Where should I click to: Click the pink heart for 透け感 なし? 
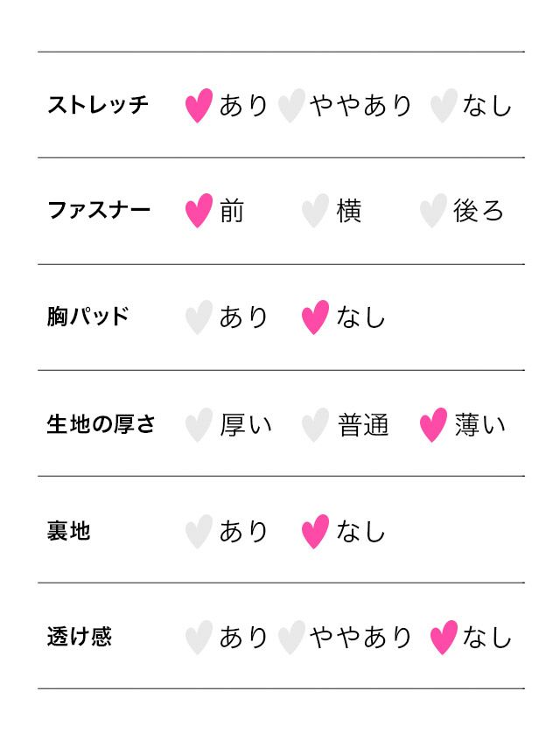coord(444,638)
